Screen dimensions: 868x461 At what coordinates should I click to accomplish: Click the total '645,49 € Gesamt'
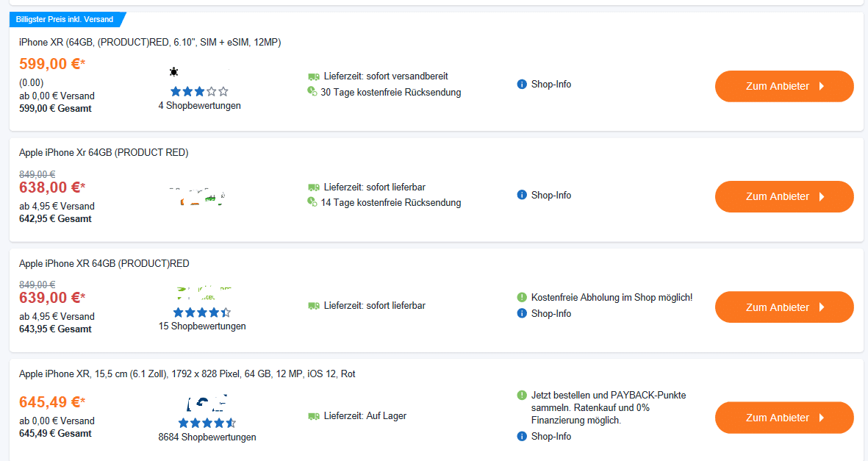pyautogui.click(x=55, y=434)
